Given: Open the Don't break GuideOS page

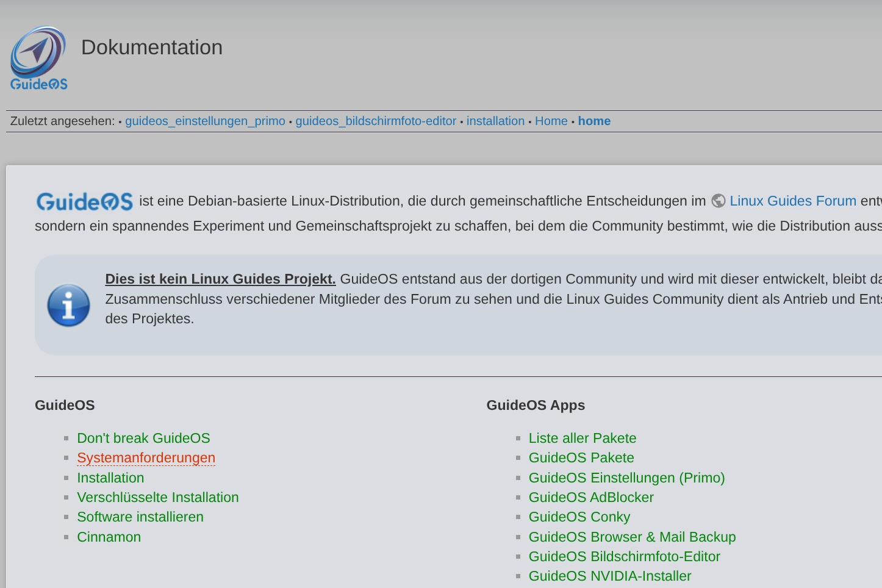Looking at the screenshot, I should pos(143,438).
